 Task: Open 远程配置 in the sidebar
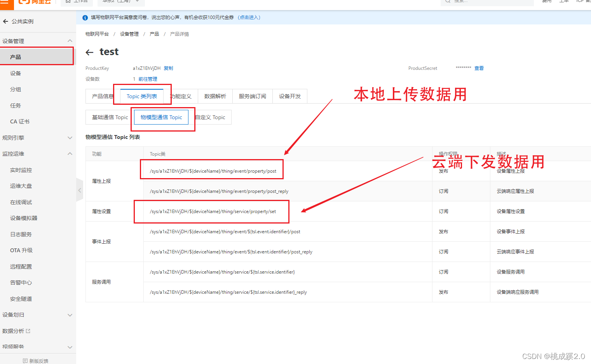coord(21,267)
